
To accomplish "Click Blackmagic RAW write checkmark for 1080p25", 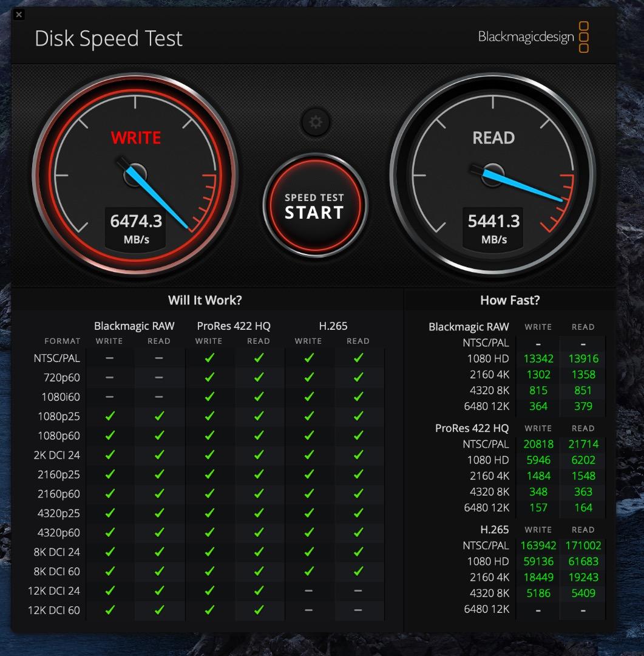I will pos(110,416).
